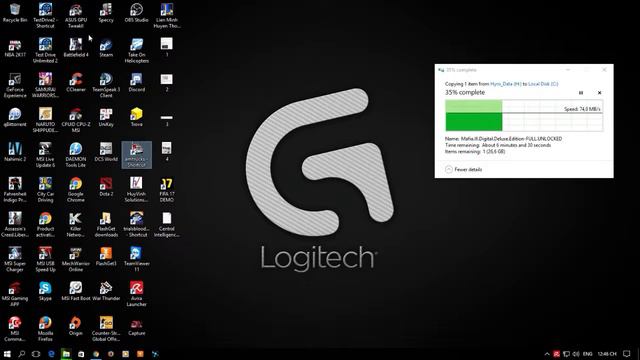Screen dimensions: 640x360
Task: Launch TeamViewer 11 from the desktop
Action: (x=136, y=260)
